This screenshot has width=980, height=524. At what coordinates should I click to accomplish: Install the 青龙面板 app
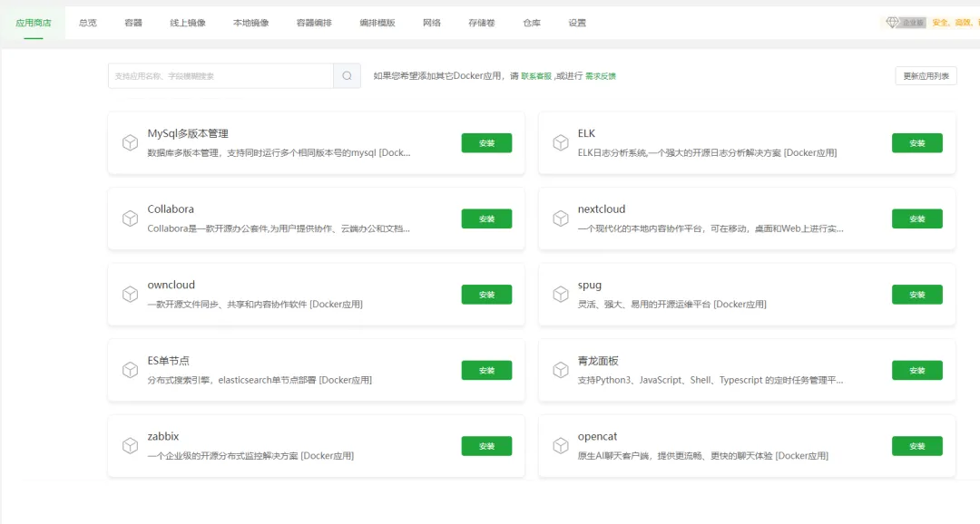click(x=916, y=371)
